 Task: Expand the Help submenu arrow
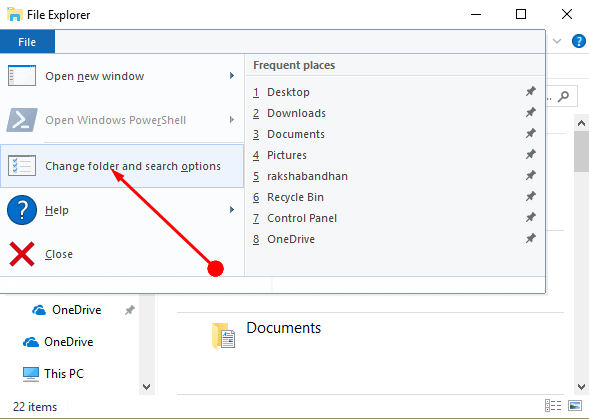coord(232,210)
